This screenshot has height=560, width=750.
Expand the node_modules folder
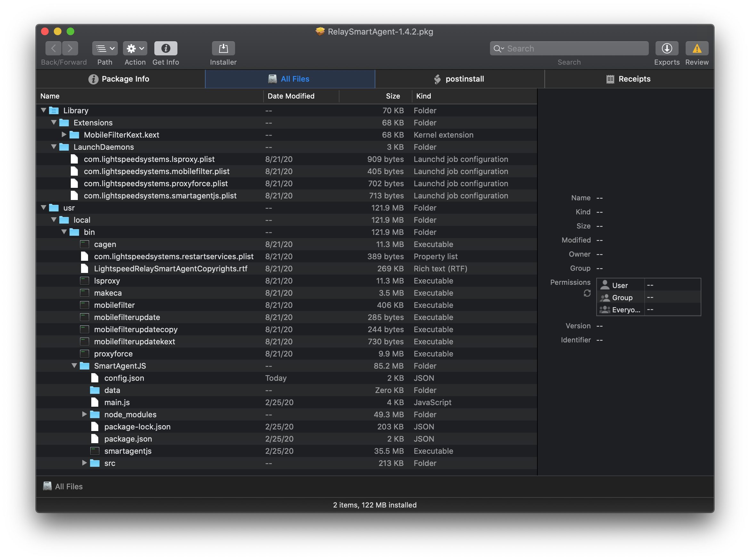click(x=84, y=414)
